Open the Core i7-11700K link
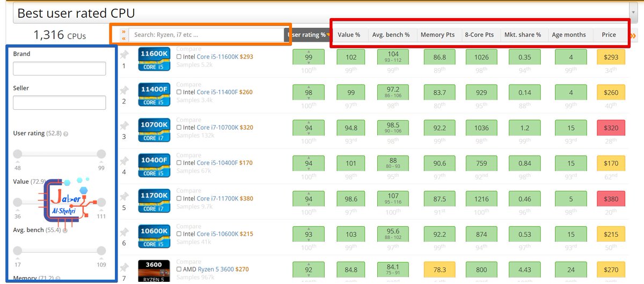 pyautogui.click(x=217, y=198)
